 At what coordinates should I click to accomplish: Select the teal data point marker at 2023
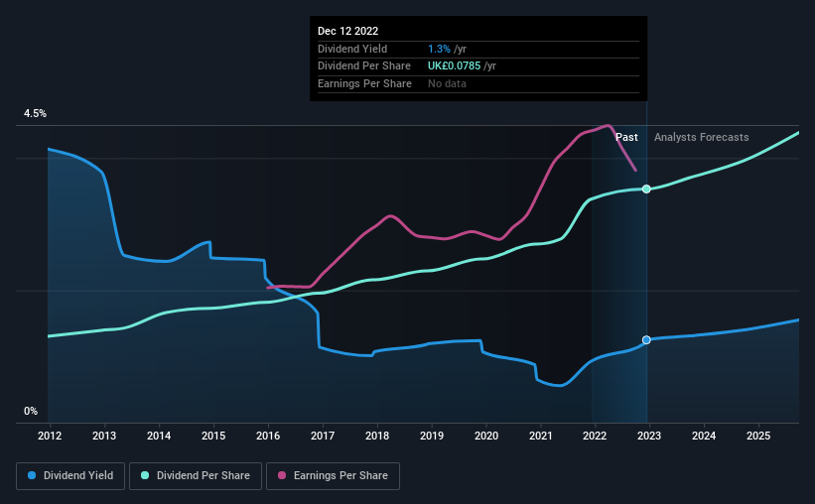tap(646, 189)
